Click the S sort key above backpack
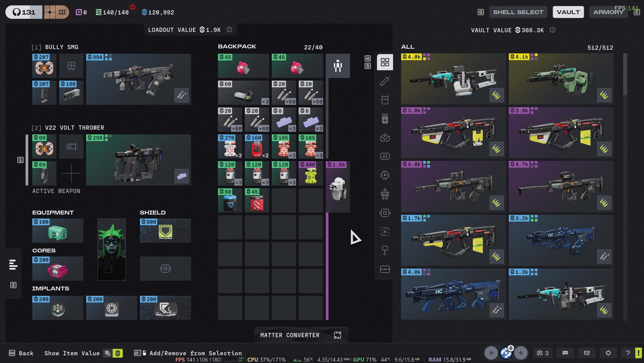 pyautogui.click(x=367, y=66)
